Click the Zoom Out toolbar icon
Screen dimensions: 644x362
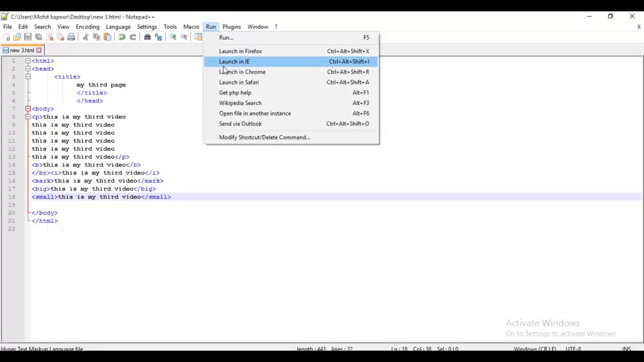(x=184, y=37)
